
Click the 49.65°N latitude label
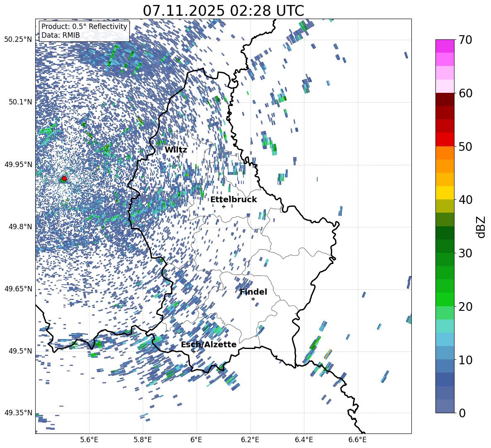(18, 289)
